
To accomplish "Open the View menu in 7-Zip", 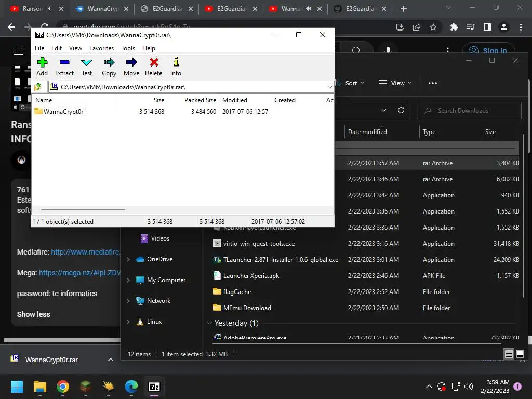I will pos(75,48).
